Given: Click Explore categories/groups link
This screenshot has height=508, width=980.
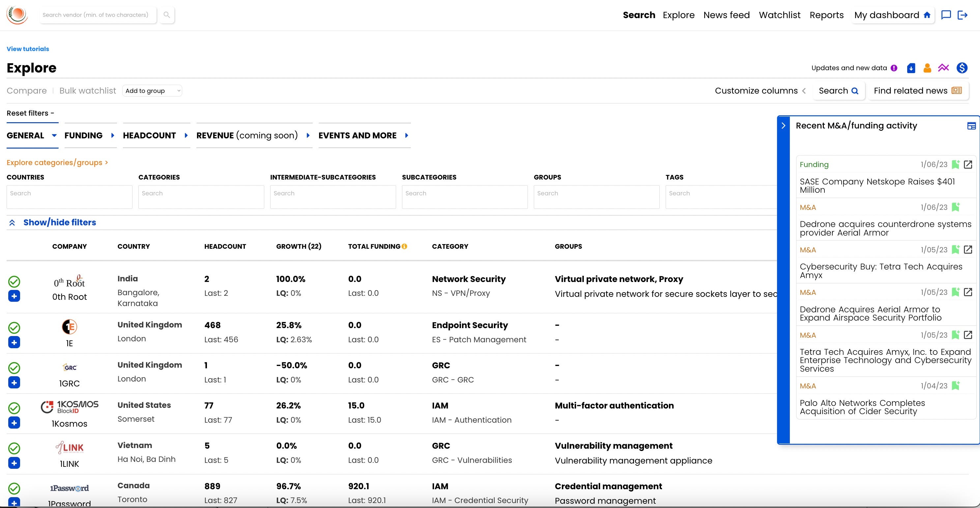Looking at the screenshot, I should tap(57, 162).
